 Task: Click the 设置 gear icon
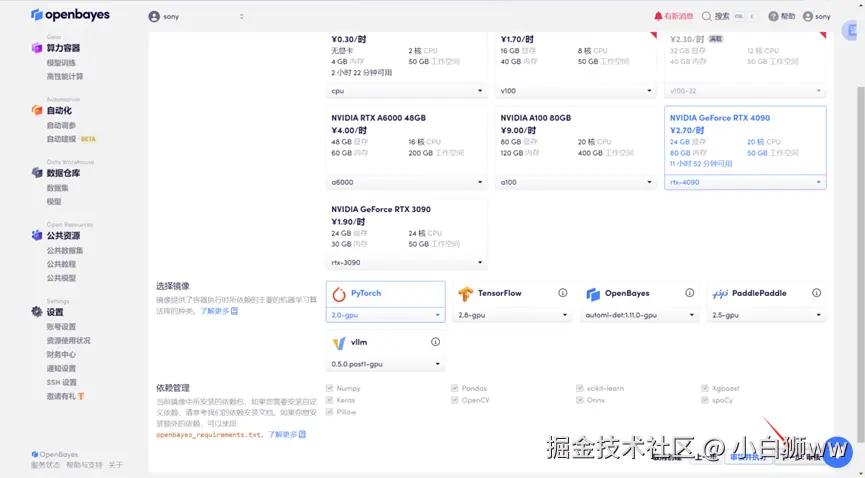pyautogui.click(x=37, y=312)
